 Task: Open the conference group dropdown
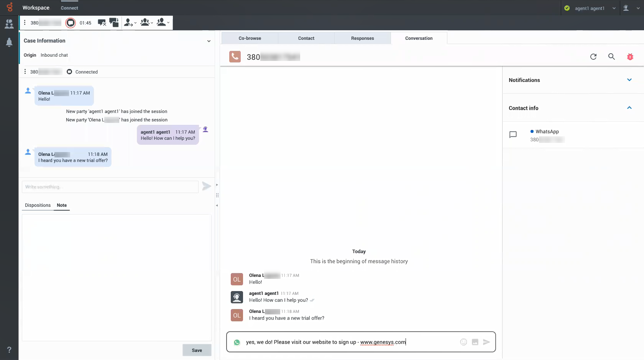coord(146,23)
